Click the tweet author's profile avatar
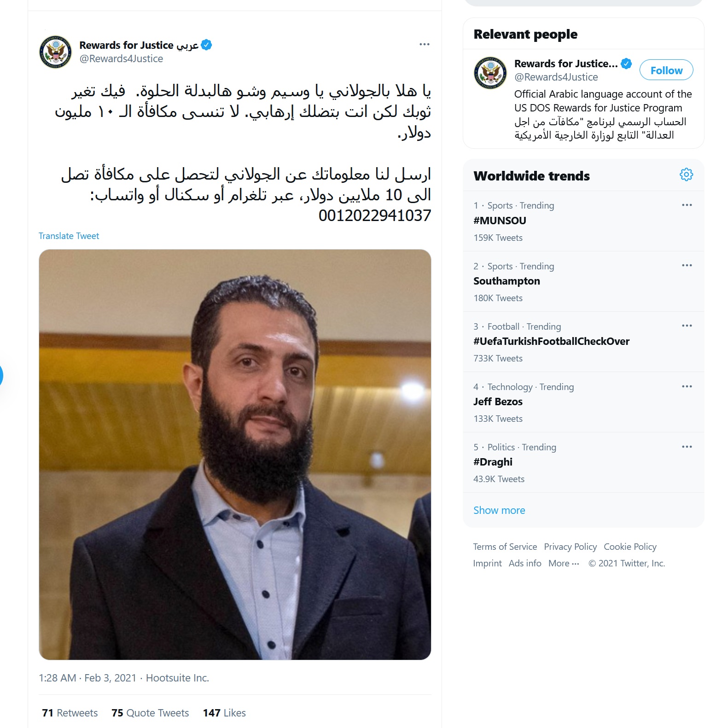Viewport: 716px width, 728px height. [x=55, y=52]
